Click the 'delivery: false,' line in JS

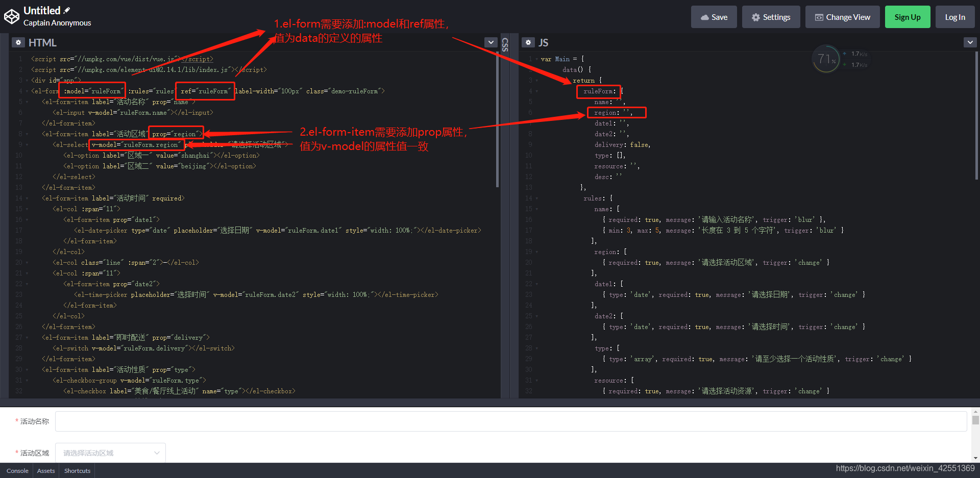(x=622, y=145)
